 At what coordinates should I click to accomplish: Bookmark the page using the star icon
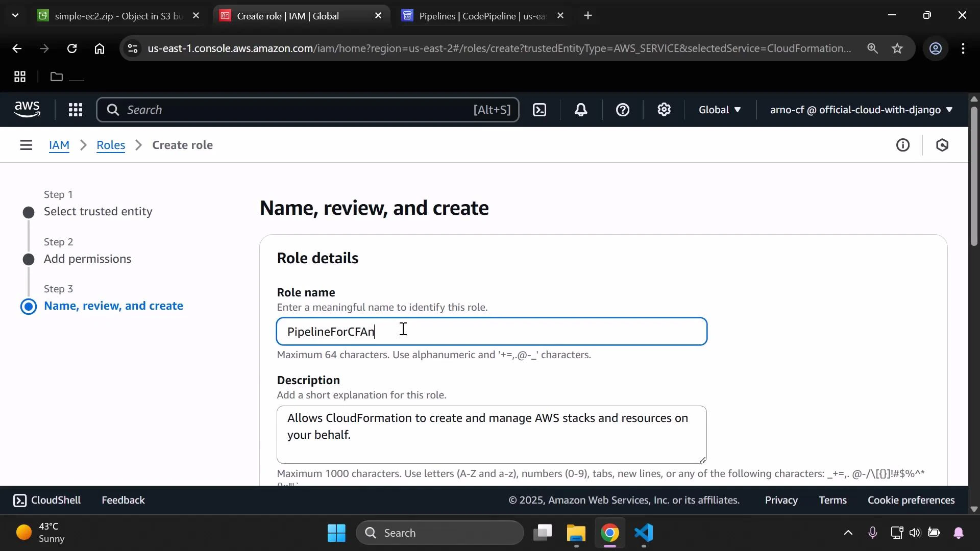click(898, 48)
